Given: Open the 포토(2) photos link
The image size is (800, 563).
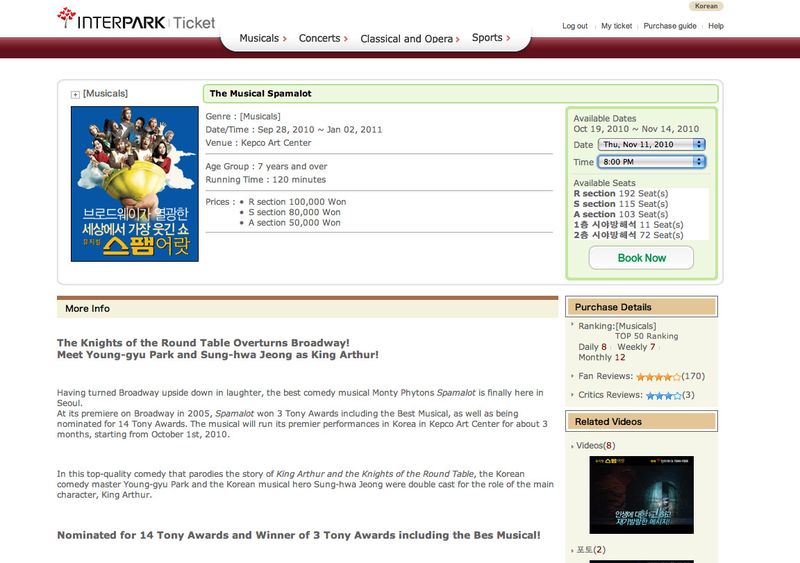Looking at the screenshot, I should 591,550.
